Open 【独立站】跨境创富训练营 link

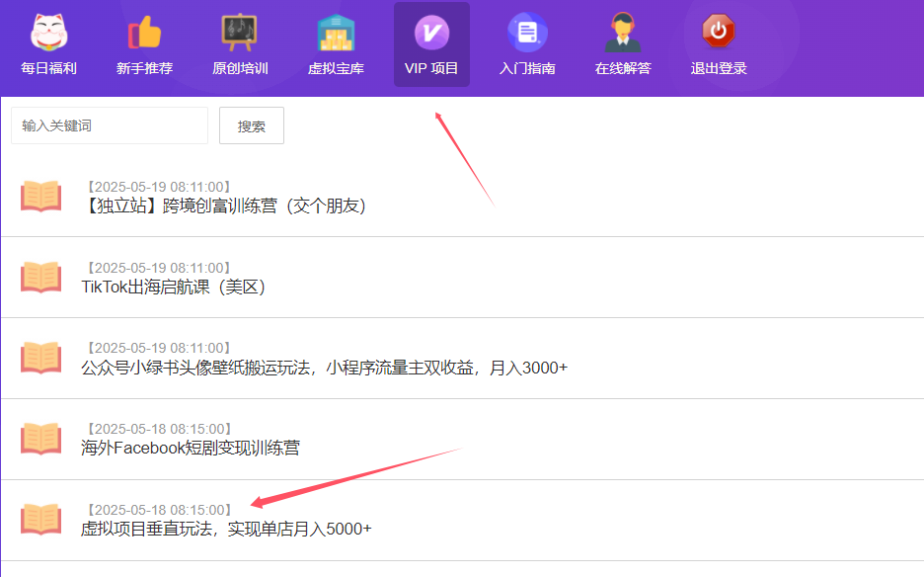pos(224,206)
